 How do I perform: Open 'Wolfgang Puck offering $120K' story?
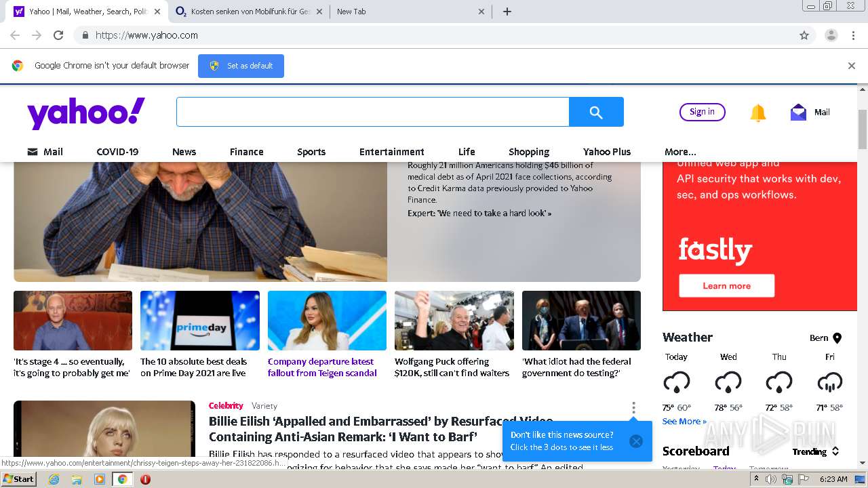point(452,367)
